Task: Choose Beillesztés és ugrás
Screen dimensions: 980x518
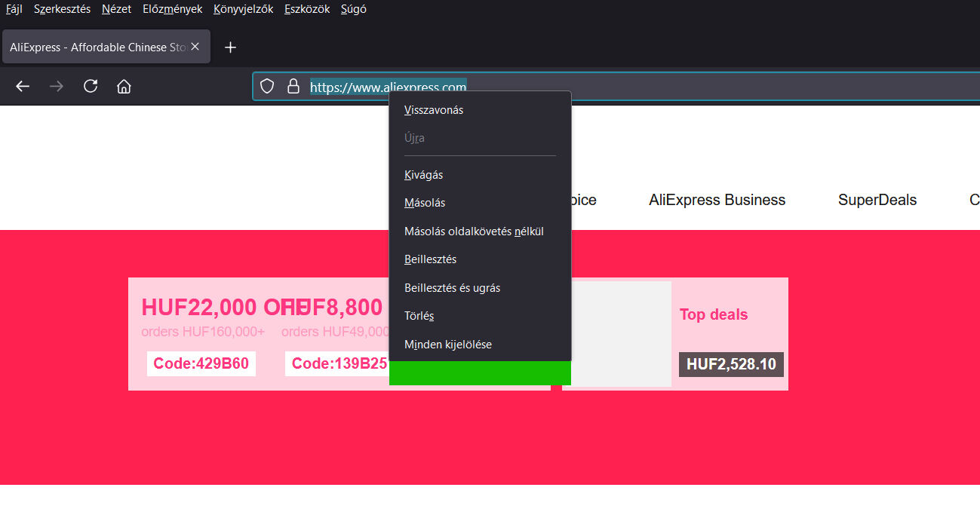Action: (480, 288)
